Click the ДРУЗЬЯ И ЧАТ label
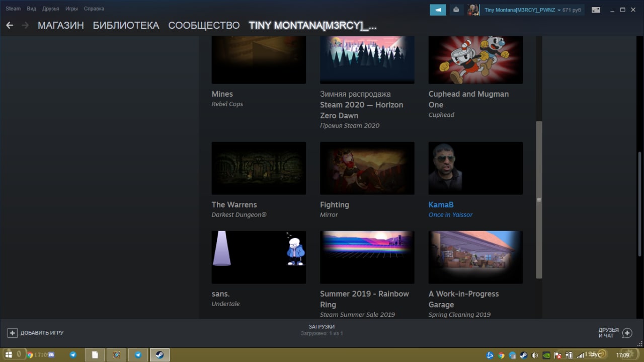The height and width of the screenshot is (362, 644). pyautogui.click(x=608, y=333)
